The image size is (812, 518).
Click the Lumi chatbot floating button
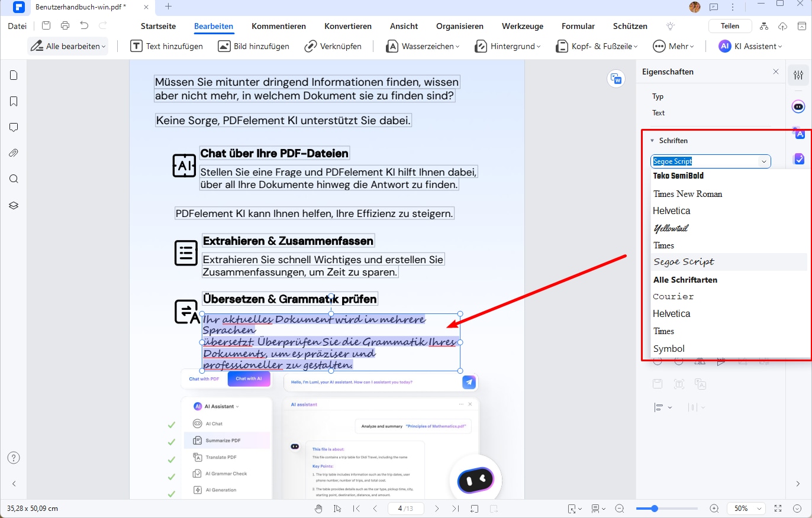[x=475, y=480]
